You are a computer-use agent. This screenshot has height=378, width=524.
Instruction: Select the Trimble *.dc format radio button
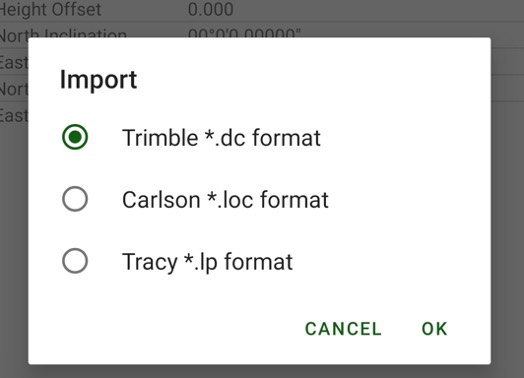click(x=75, y=137)
